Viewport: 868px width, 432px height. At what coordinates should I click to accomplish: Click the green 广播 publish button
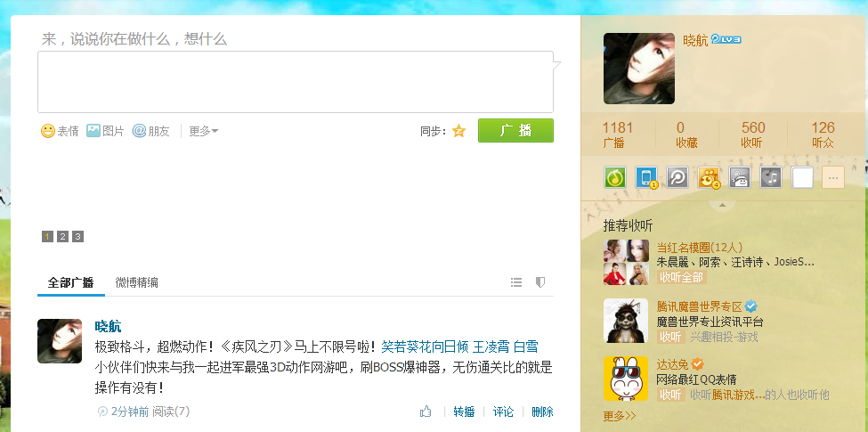click(x=515, y=131)
